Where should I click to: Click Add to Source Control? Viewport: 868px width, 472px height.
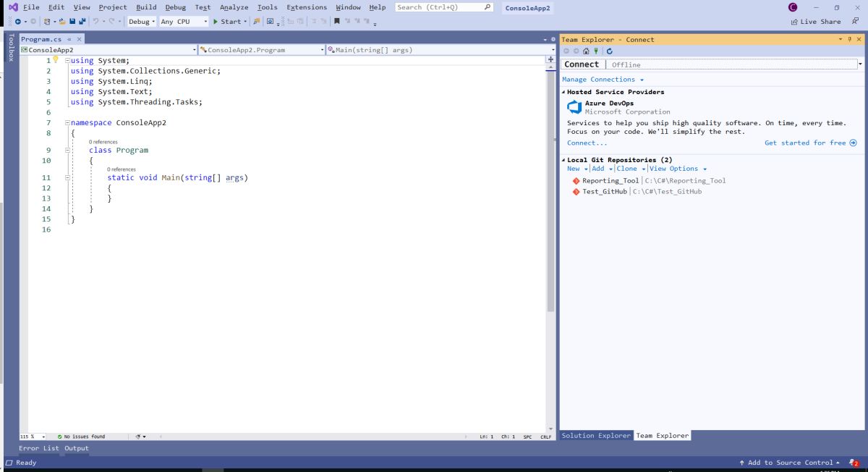[790, 463]
